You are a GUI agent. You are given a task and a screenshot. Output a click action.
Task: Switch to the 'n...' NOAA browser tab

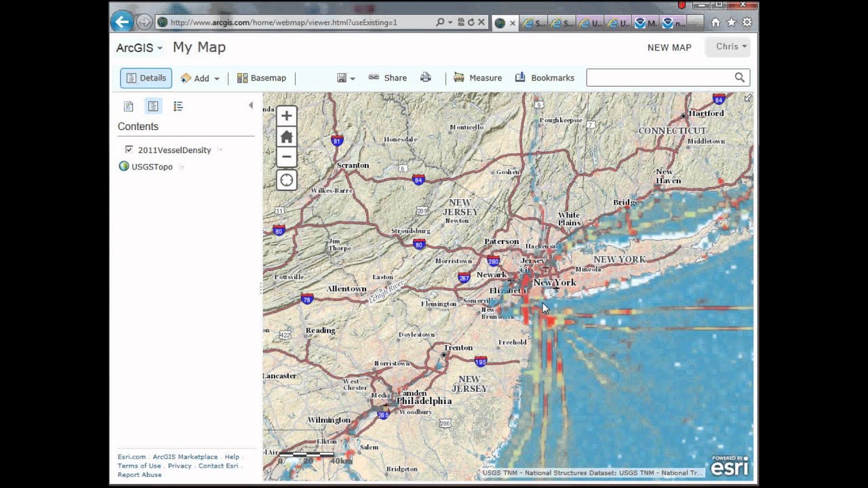click(x=673, y=22)
